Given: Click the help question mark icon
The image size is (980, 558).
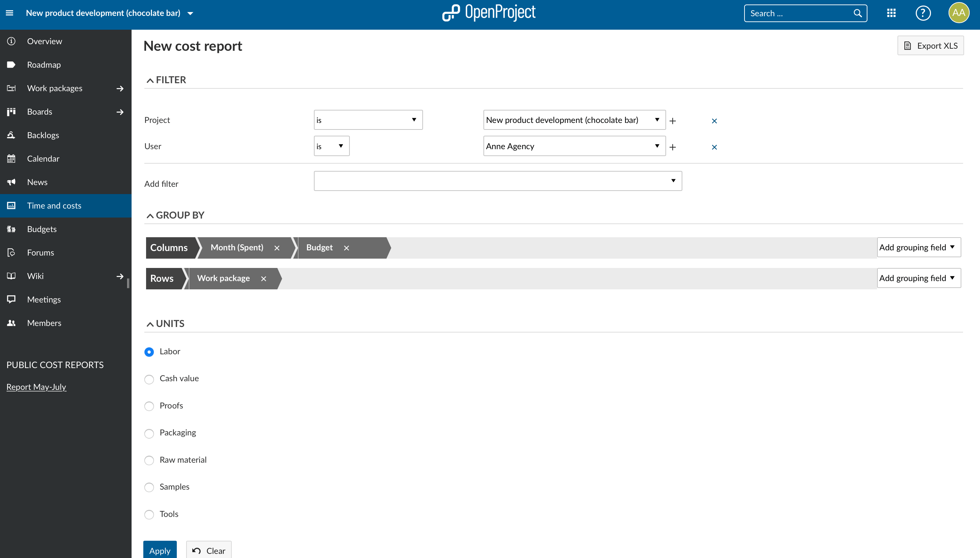Looking at the screenshot, I should (x=923, y=13).
